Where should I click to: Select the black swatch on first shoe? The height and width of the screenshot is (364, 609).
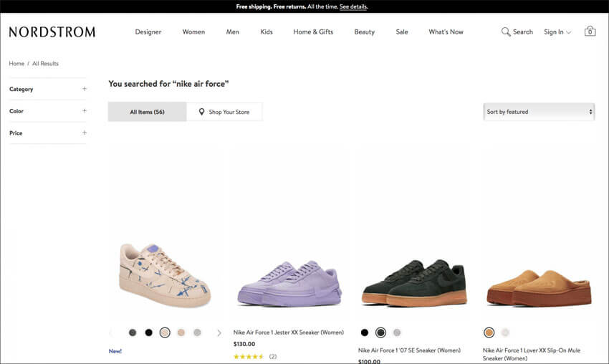tap(149, 332)
